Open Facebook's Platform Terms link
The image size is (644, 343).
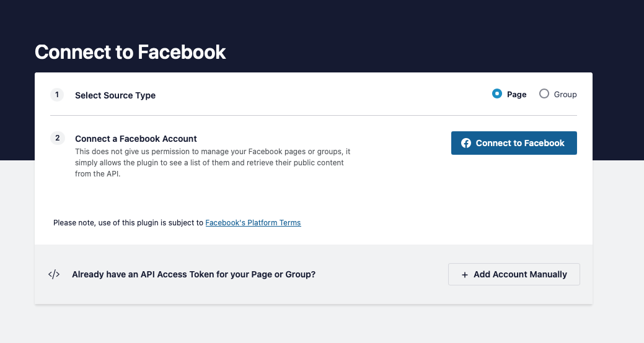(253, 223)
